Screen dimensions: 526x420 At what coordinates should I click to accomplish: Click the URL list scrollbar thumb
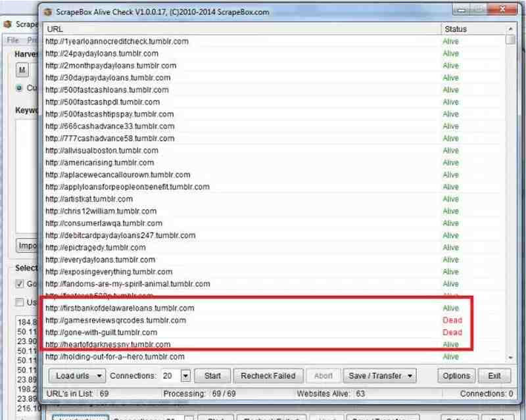[x=510, y=39]
